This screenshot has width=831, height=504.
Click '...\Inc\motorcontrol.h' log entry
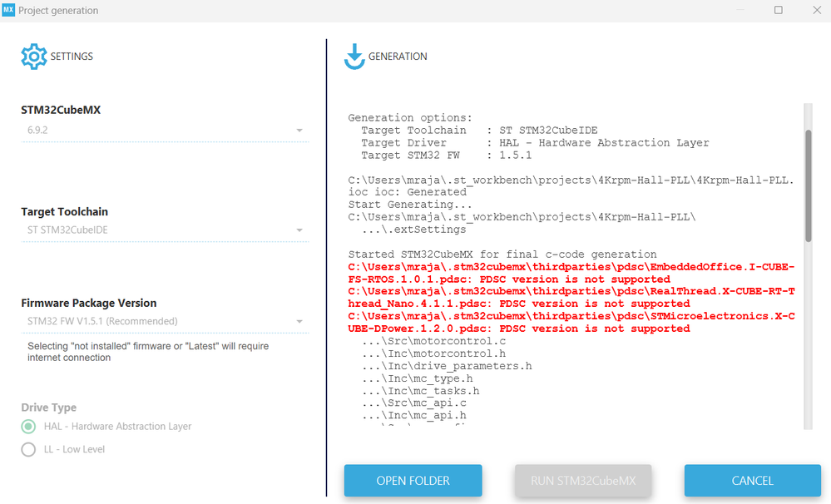434,353
